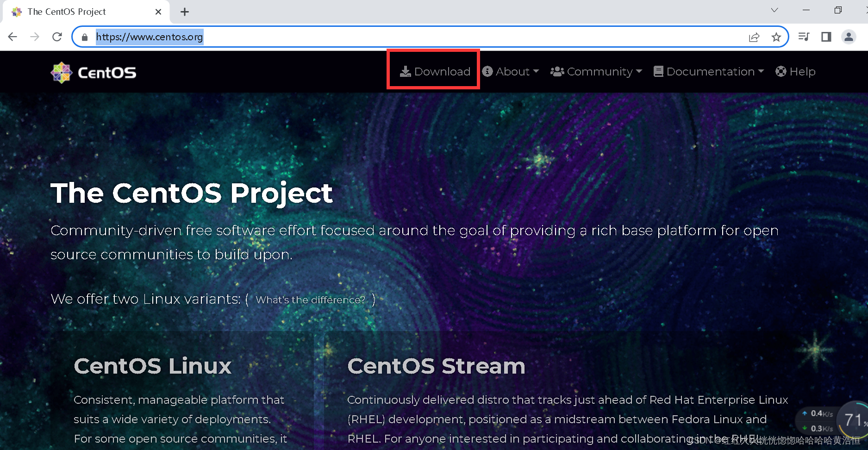Expand the Community menu
This screenshot has height=450, width=868.
coord(596,72)
